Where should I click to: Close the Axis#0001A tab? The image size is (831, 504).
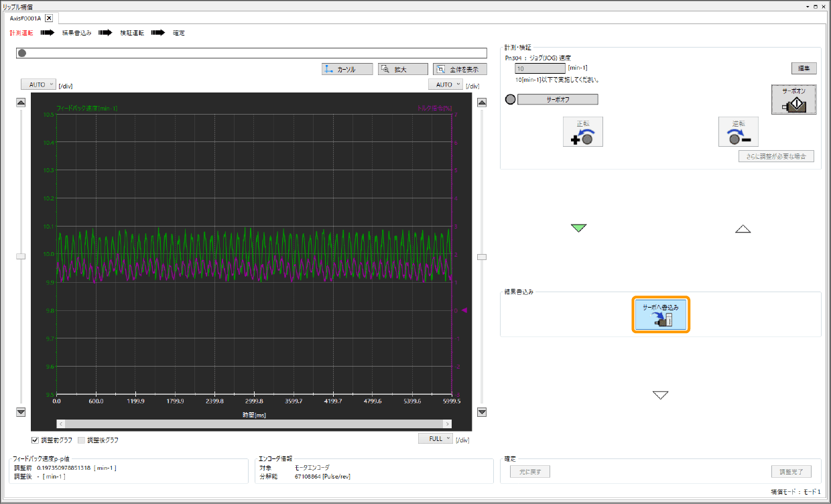pos(48,18)
